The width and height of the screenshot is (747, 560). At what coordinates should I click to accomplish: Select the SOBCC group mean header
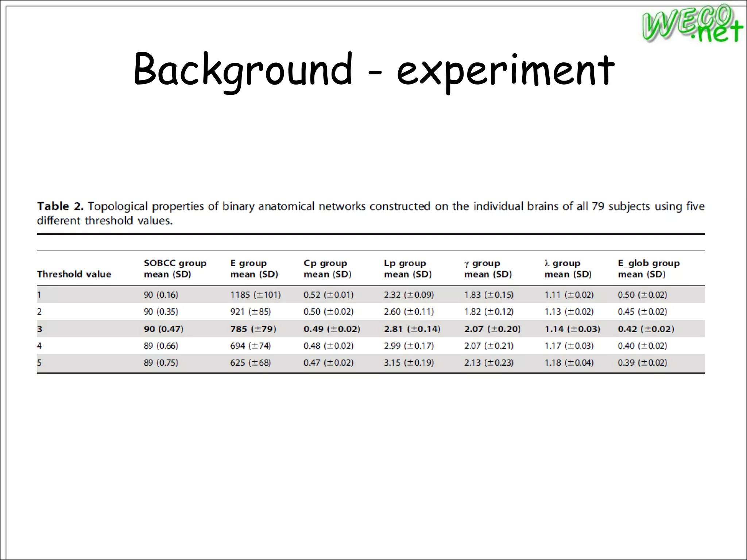(x=175, y=269)
